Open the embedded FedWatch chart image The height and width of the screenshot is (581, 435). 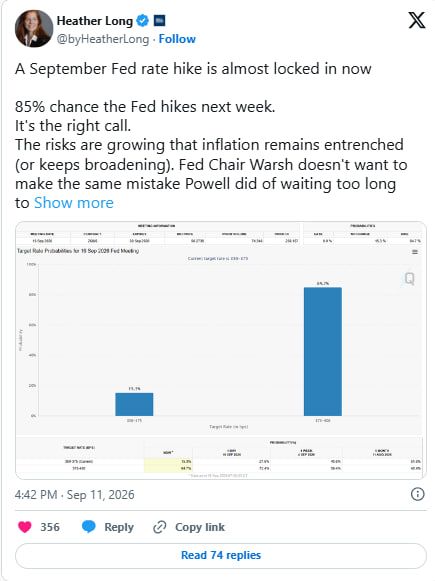(x=221, y=350)
